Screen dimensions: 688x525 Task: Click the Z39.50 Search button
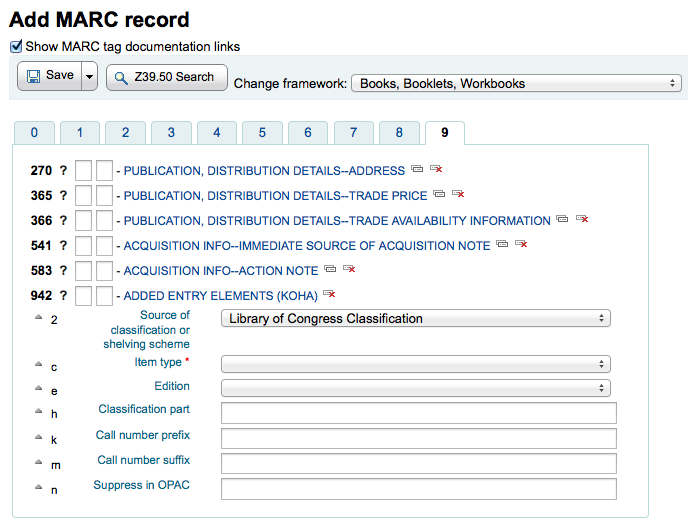(167, 77)
